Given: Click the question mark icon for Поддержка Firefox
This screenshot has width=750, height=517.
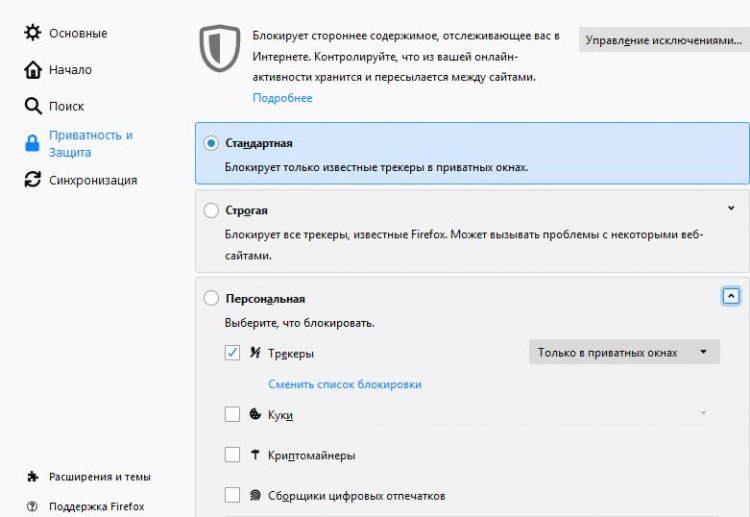Looking at the screenshot, I should coord(31,507).
